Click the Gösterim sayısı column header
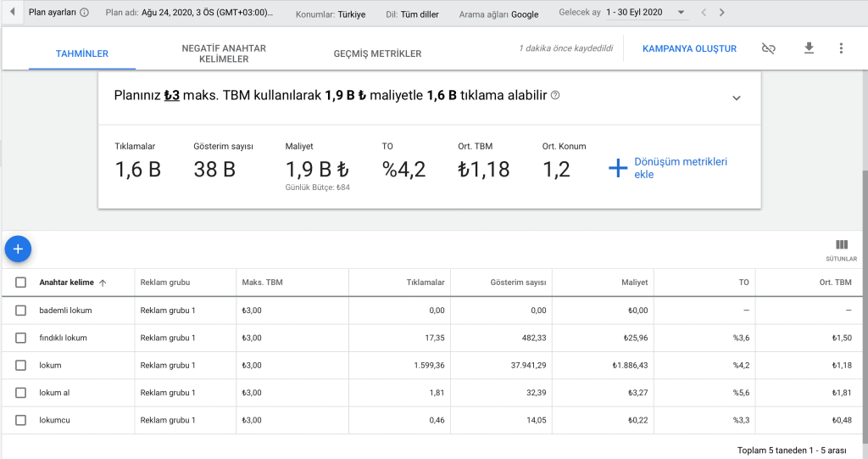The image size is (868, 459). [x=518, y=283]
